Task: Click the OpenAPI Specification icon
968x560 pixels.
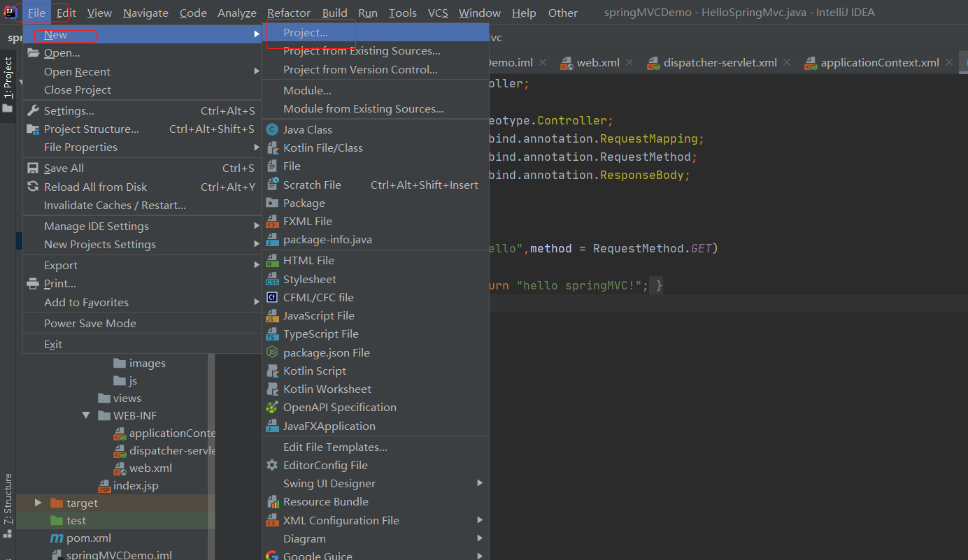Action: pos(272,407)
